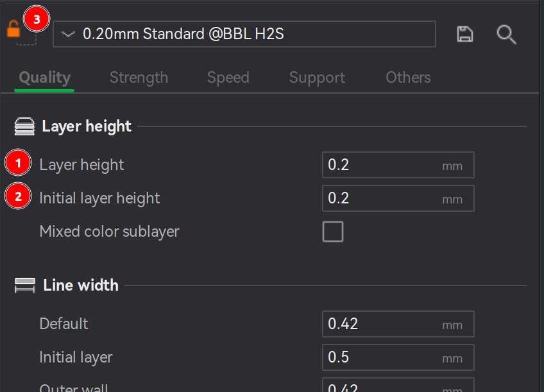This screenshot has height=392, width=544.
Task: Go to the Others tab
Action: (x=408, y=78)
